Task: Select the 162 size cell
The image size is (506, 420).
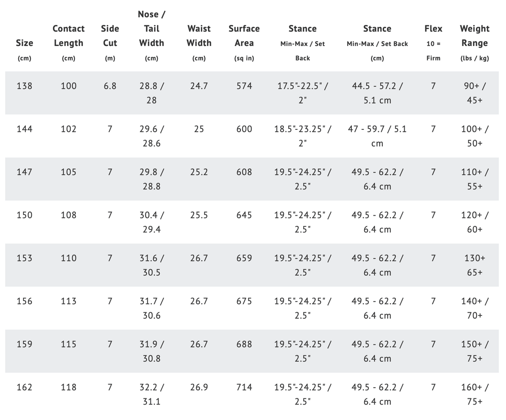Action: (x=24, y=387)
